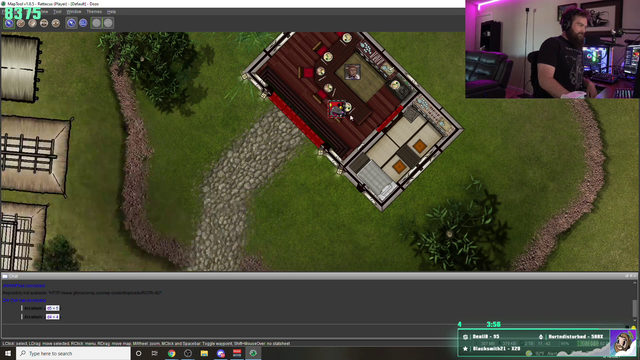Toggle the first grey circle toolbar button

(x=96, y=23)
